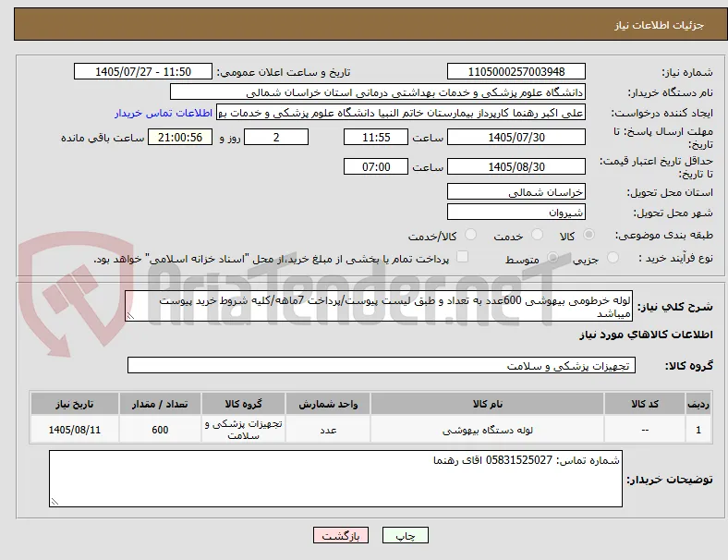
Task: Click the تعداد / مقدار column header
Action: tap(160, 404)
